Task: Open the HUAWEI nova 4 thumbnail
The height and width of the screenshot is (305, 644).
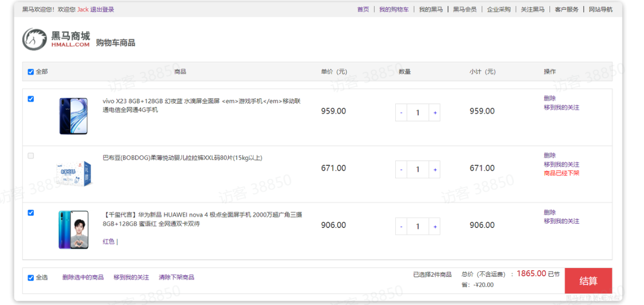Action: (73, 230)
